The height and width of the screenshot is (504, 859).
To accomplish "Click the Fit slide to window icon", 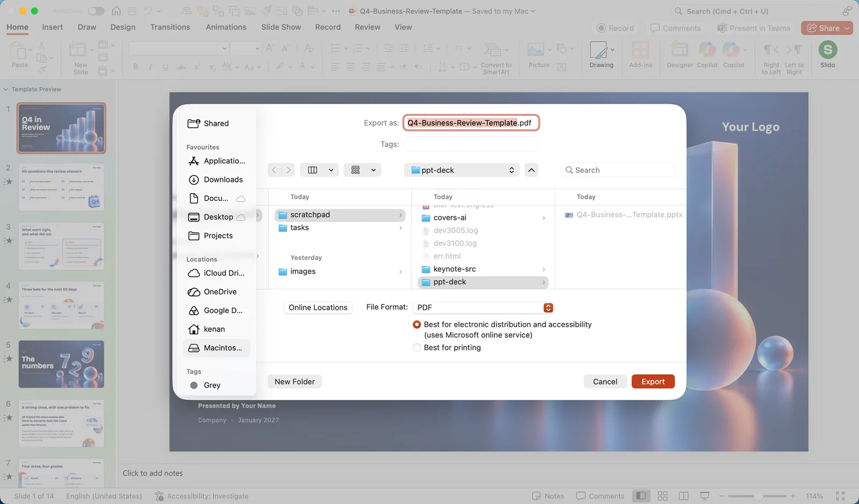I will click(x=840, y=496).
